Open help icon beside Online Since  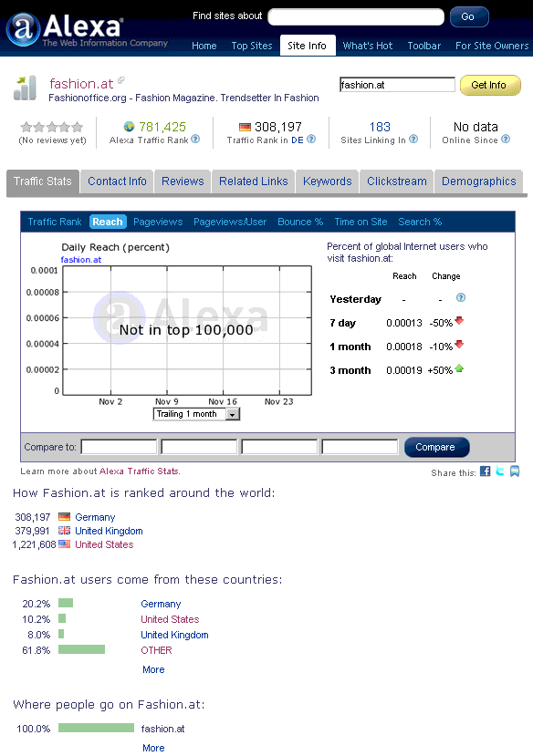(x=506, y=140)
